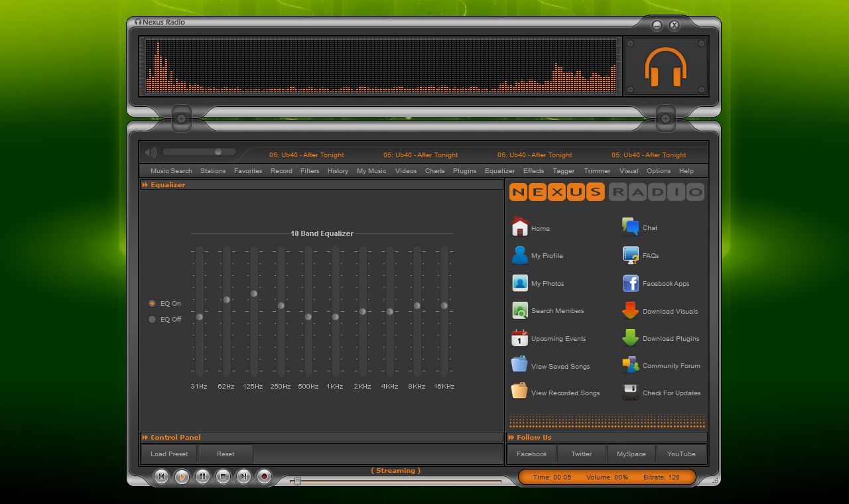
Task: Stop the playback
Action: point(223,476)
